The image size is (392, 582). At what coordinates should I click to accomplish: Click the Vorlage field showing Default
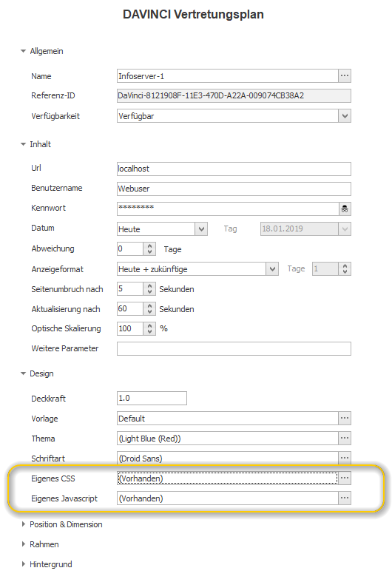[228, 418]
